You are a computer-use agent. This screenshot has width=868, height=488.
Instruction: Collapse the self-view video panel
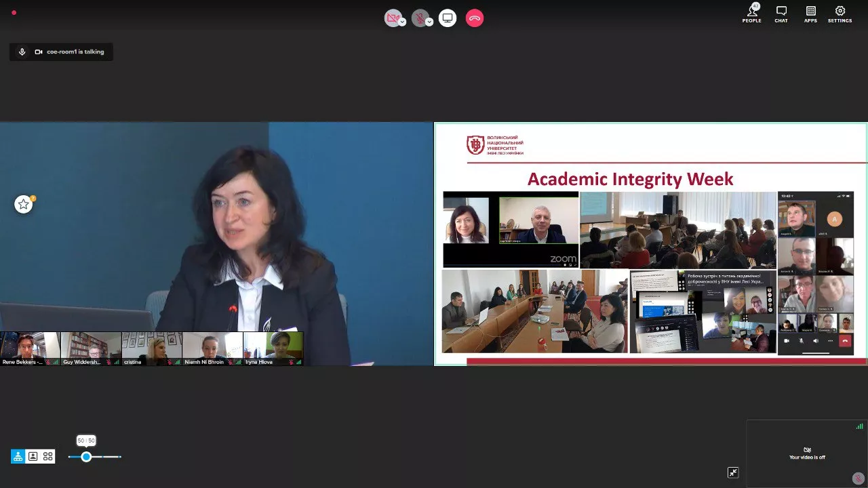pyautogui.click(x=733, y=472)
